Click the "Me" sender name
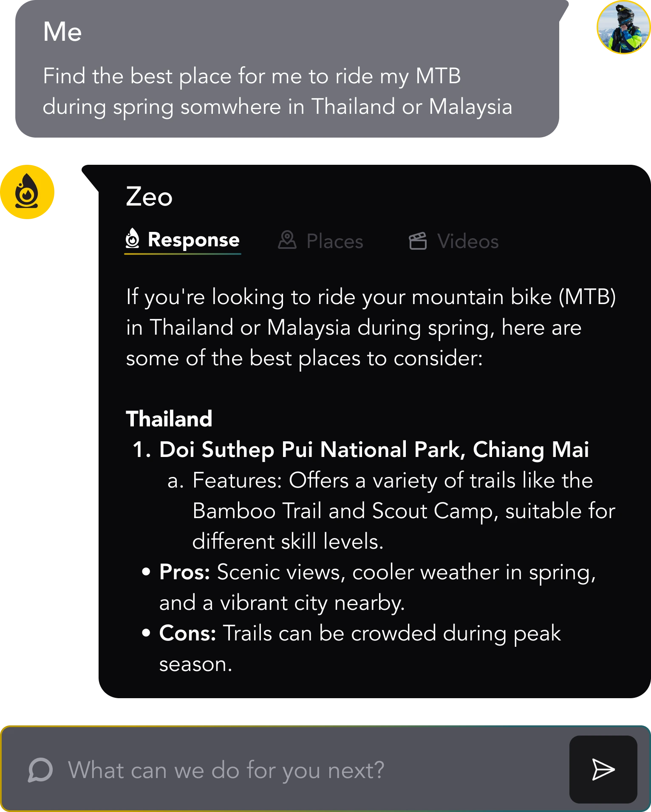 (62, 32)
